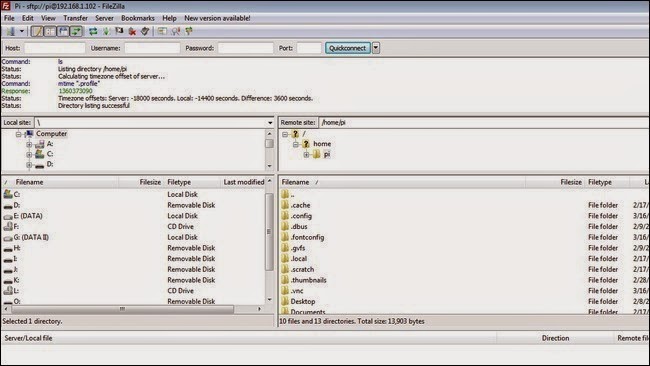Focus the Password input field
The image size is (650, 366).
tap(245, 48)
